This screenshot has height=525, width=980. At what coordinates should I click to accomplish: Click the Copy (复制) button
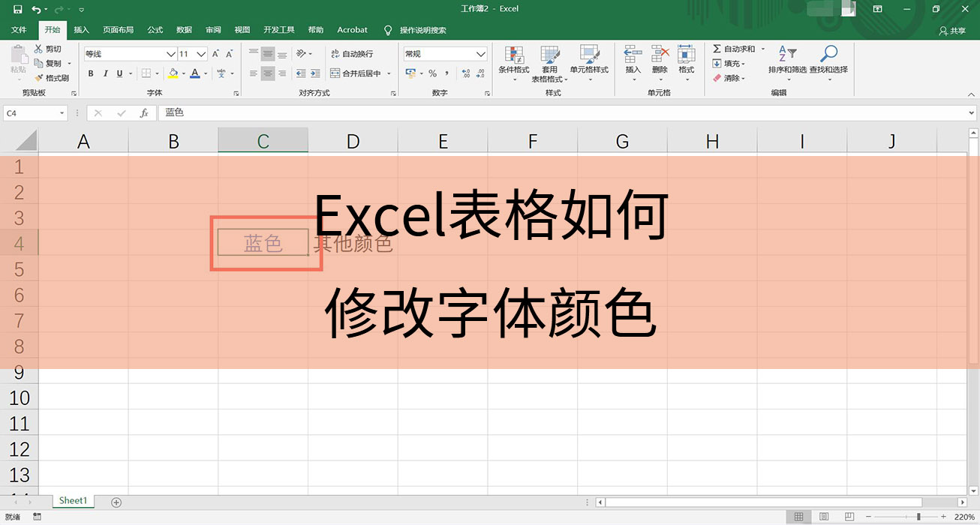click(x=48, y=63)
